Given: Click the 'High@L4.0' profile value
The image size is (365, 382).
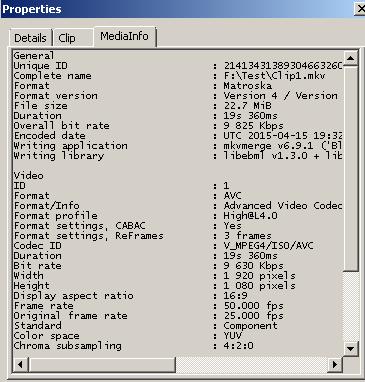Looking at the screenshot, I should pos(250,216).
